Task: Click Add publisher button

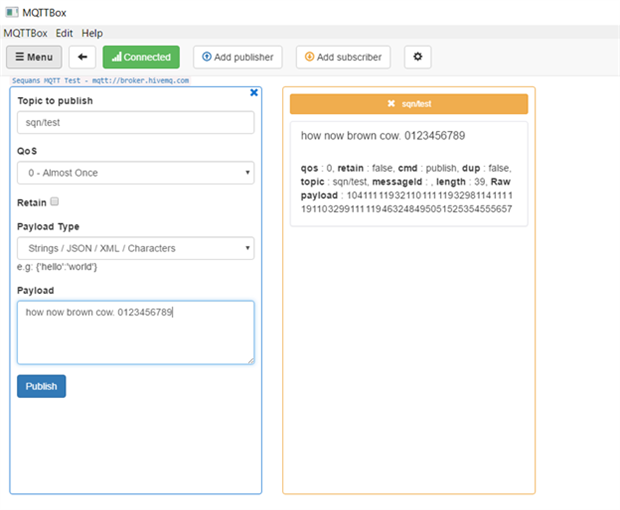Action: click(238, 57)
